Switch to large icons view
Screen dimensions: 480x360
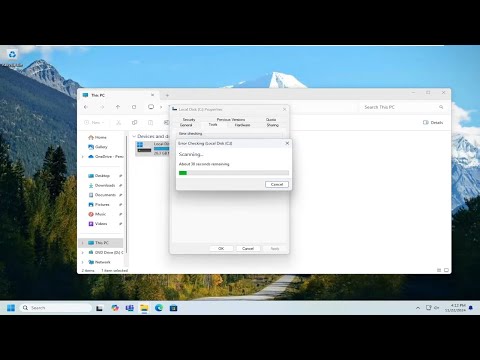pyautogui.click(x=446, y=270)
